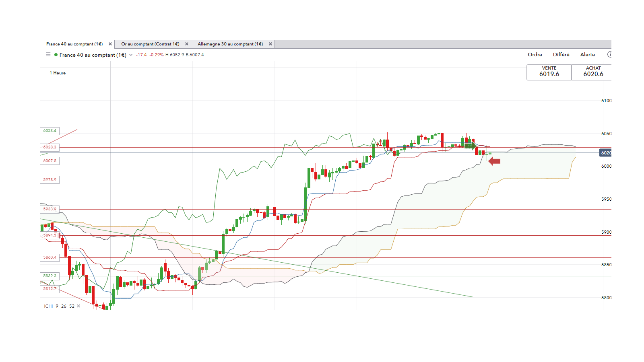Click the 6000 price axis label
This screenshot has height=362, width=644.
point(606,166)
